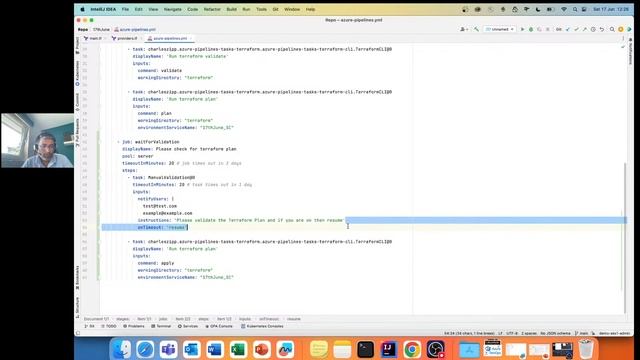640x360 pixels.
Task: Open the File menu
Action: (125, 9)
